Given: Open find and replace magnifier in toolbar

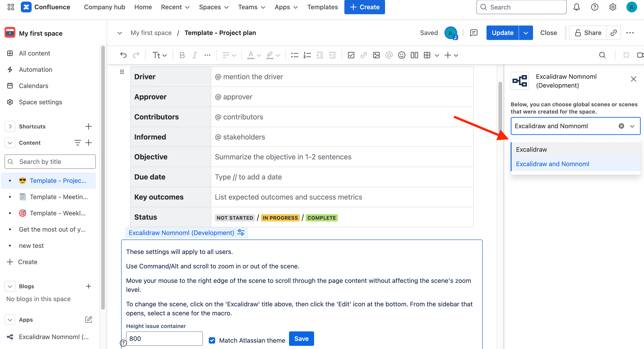Looking at the screenshot, I should coord(602,55).
